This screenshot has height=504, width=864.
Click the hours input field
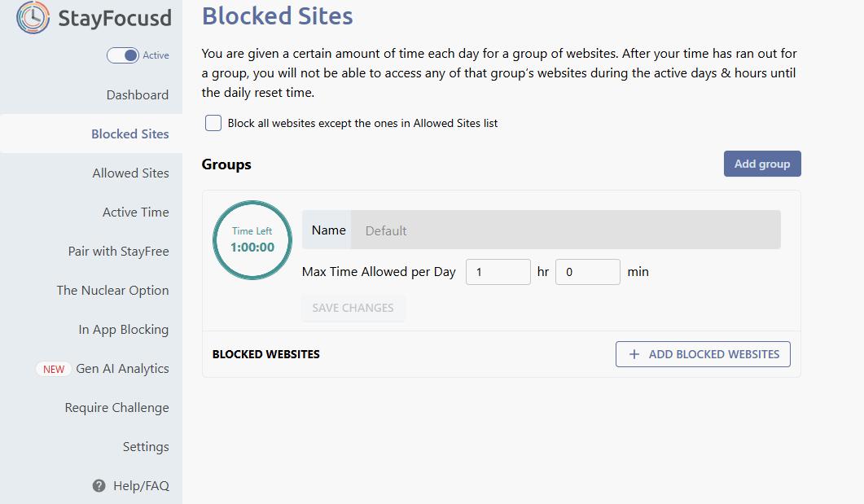498,272
